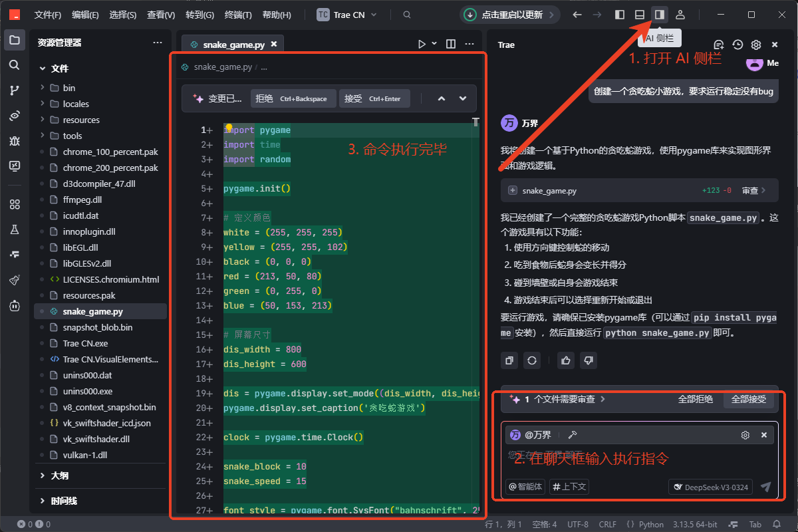The width and height of the screenshot is (798, 532).
Task: Give the response a thumbs up
Action: (x=566, y=360)
